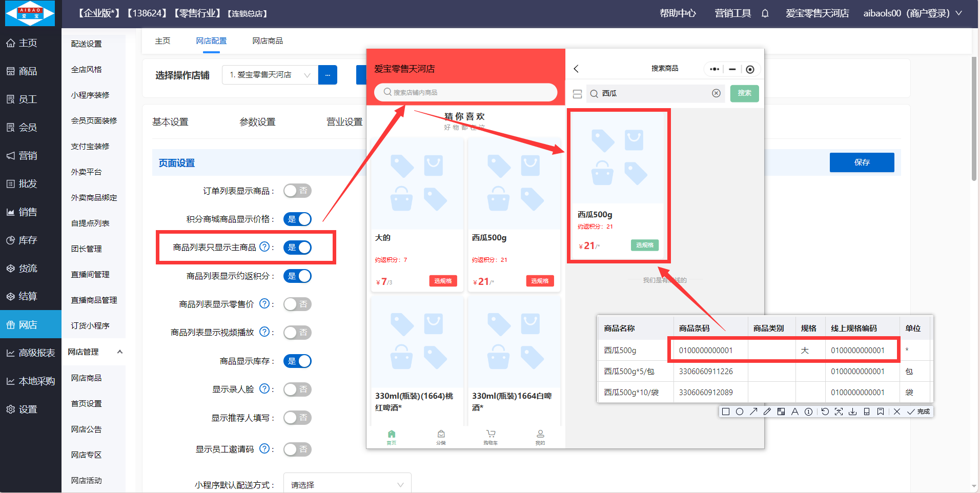Tap 分类 icon in store bottom navigation

coord(441,437)
